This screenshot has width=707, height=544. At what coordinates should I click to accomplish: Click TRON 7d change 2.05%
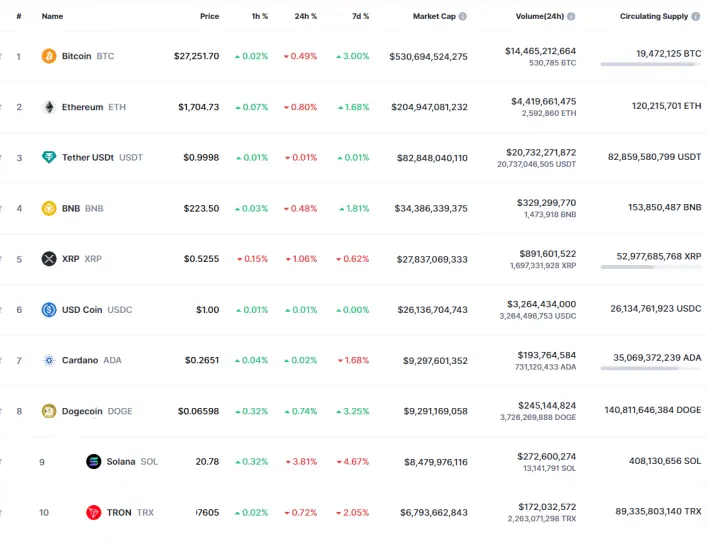coord(353,512)
